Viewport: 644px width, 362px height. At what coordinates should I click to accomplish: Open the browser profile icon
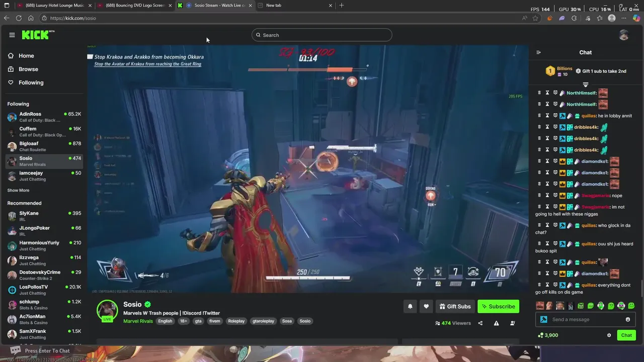coord(612,18)
